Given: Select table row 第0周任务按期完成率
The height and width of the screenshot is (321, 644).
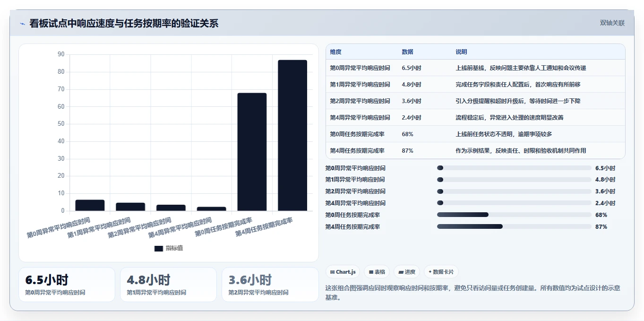Looking at the screenshot, I should [x=475, y=134].
